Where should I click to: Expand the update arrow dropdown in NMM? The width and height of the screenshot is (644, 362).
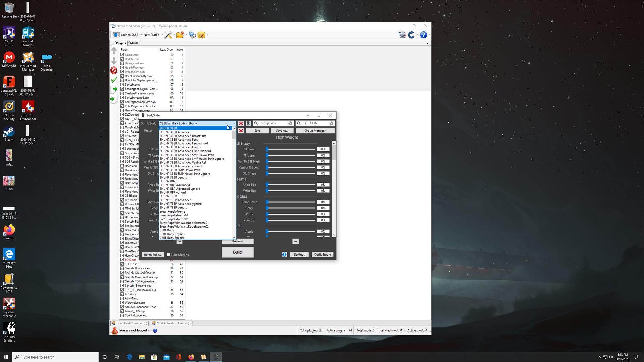tap(418, 35)
